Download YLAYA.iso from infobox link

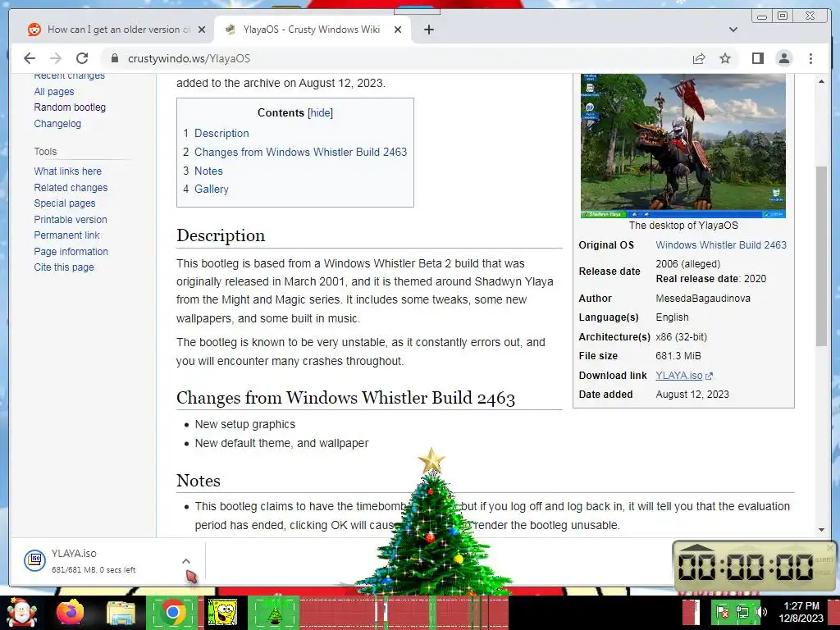click(x=678, y=376)
